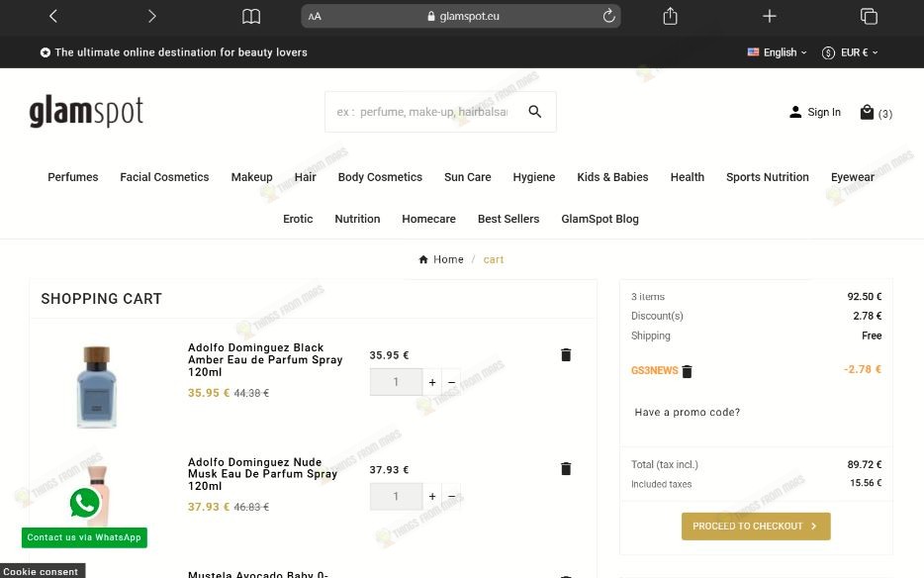This screenshot has width=924, height=578.
Task: Decrease Nude Musk quantity with minus
Action: [451, 496]
